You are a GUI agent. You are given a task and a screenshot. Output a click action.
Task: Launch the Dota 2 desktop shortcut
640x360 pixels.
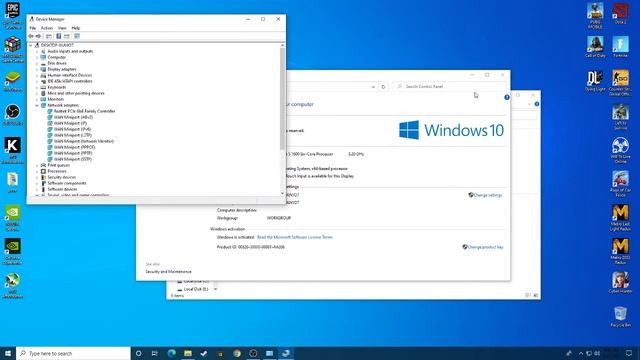click(x=620, y=13)
